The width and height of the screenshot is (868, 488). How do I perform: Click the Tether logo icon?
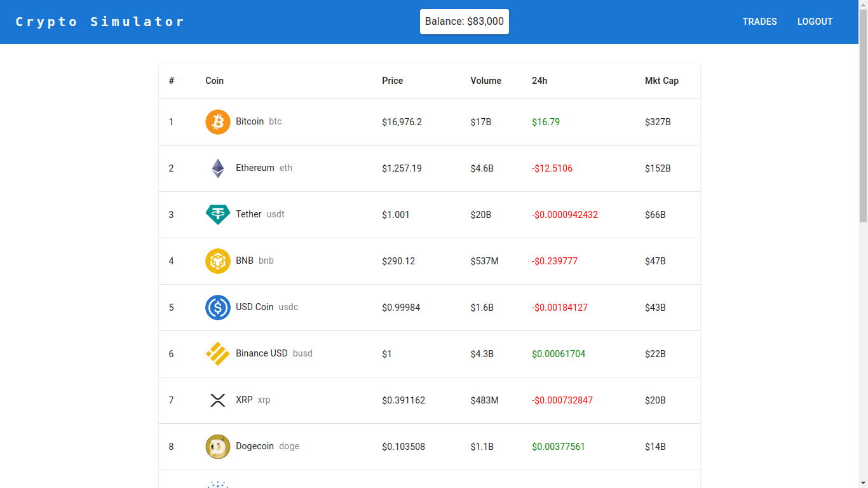(x=217, y=214)
